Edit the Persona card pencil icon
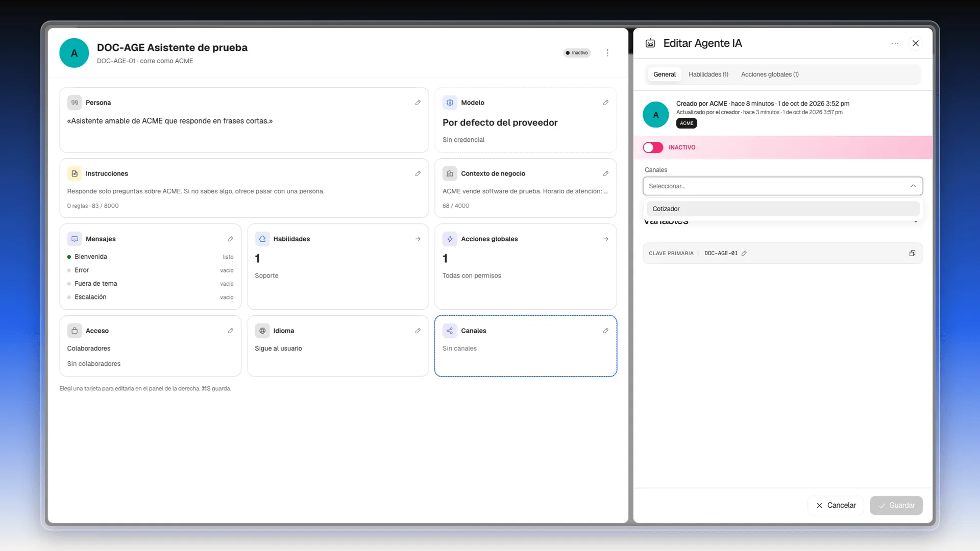This screenshot has height=551, width=980. coord(418,103)
